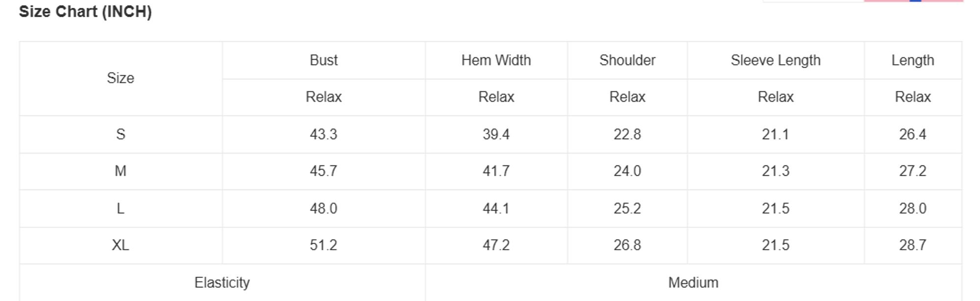The height and width of the screenshot is (301, 980).
Task: Click the 28.7 length value for XL
Action: (912, 245)
